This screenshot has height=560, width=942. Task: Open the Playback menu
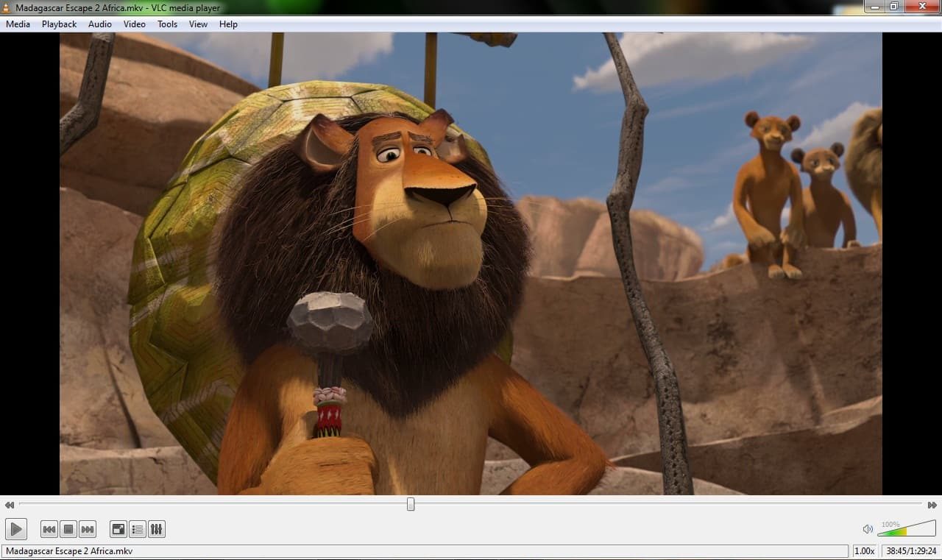[58, 24]
